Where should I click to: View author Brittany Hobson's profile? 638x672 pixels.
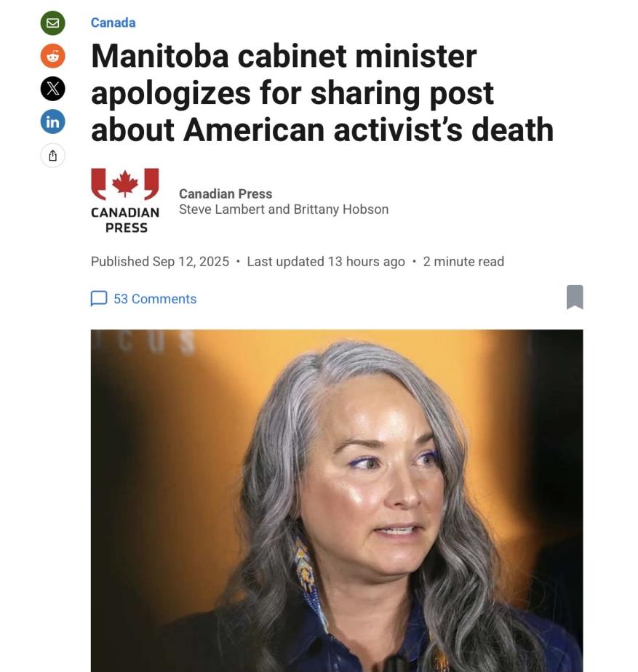pyautogui.click(x=341, y=209)
